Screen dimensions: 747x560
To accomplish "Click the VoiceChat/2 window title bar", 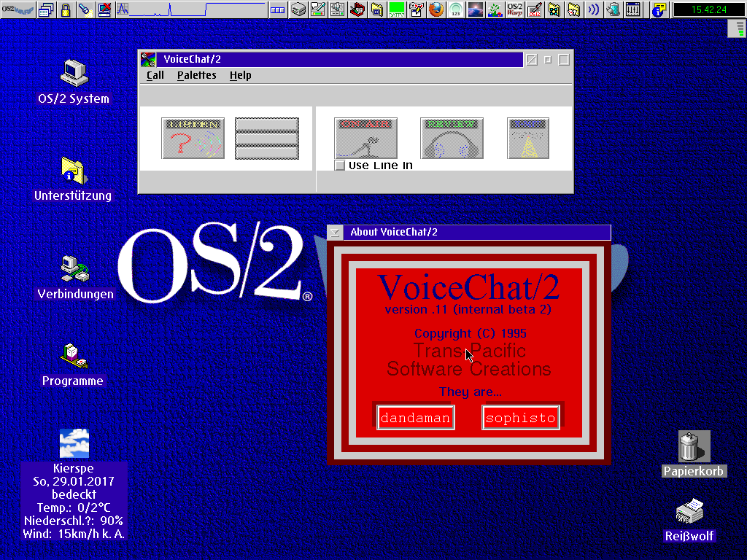I will (x=340, y=60).
